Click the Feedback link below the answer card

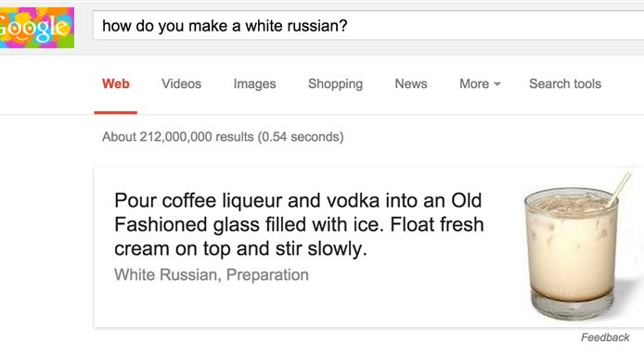605,337
